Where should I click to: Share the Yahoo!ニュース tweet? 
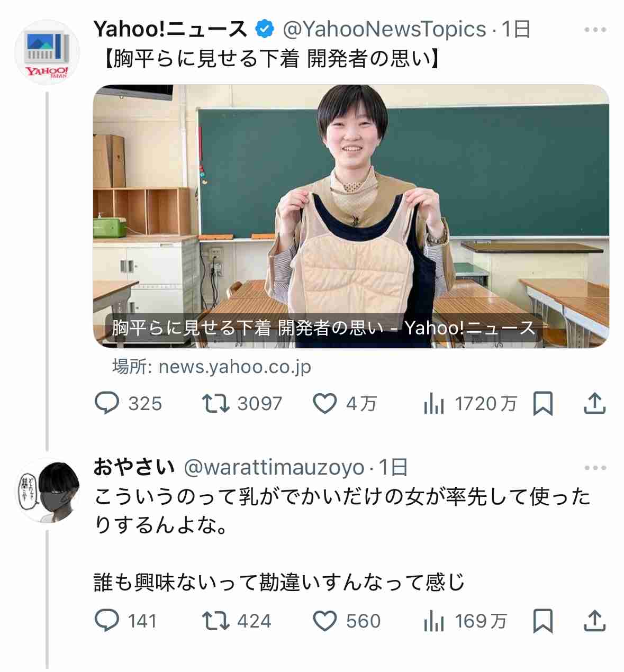pyautogui.click(x=594, y=404)
